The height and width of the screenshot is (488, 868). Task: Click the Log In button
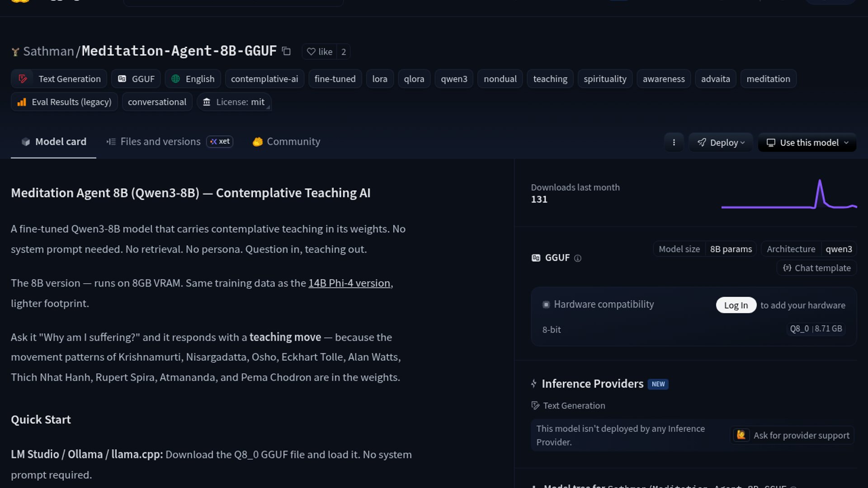coord(736,305)
